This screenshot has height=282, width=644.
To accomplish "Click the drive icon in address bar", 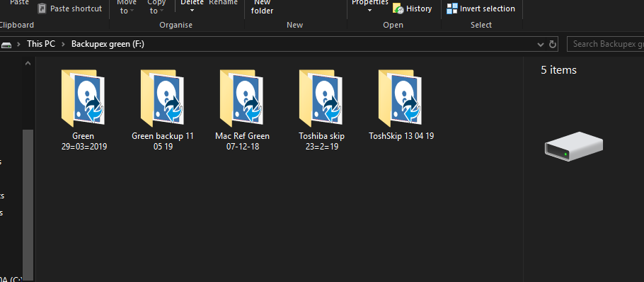I will coord(6,45).
